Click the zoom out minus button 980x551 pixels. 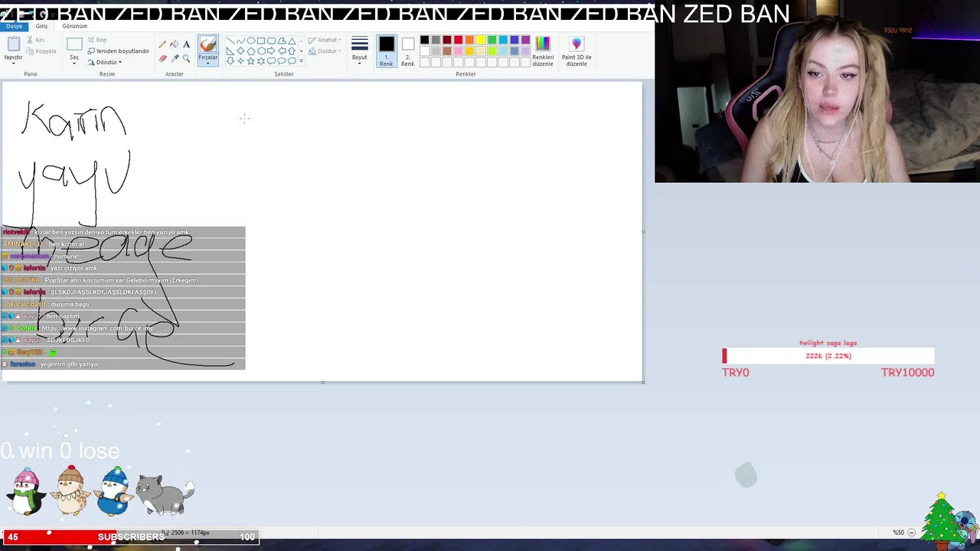pyautogui.click(x=912, y=533)
